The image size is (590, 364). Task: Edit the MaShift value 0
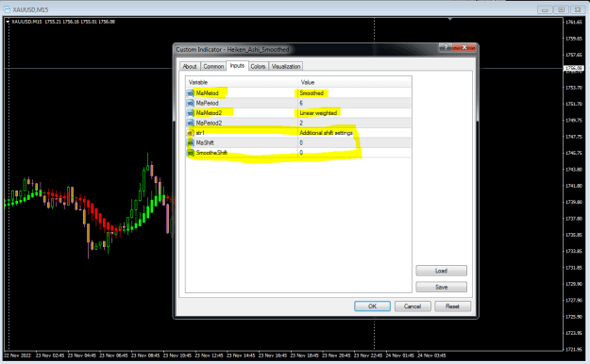[x=354, y=142]
